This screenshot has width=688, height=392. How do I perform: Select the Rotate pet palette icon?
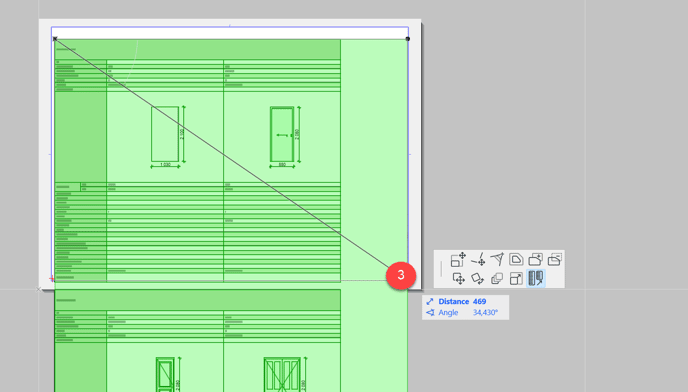click(x=478, y=278)
